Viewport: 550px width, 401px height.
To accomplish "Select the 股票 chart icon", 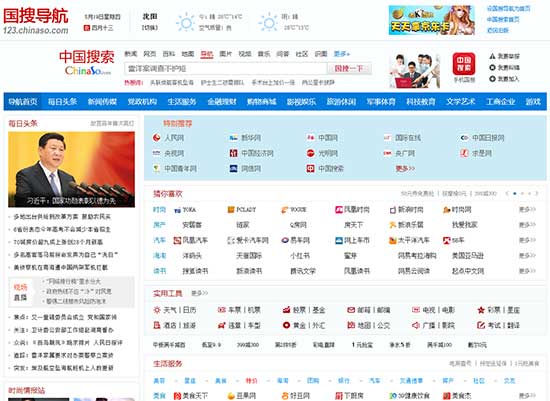I will click(x=286, y=310).
